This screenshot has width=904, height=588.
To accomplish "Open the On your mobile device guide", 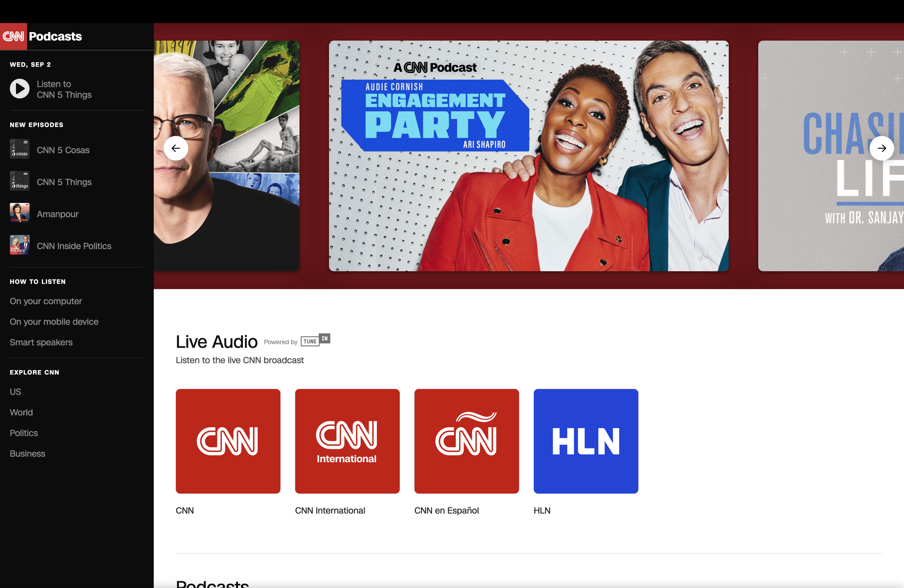I will pyautogui.click(x=54, y=322).
